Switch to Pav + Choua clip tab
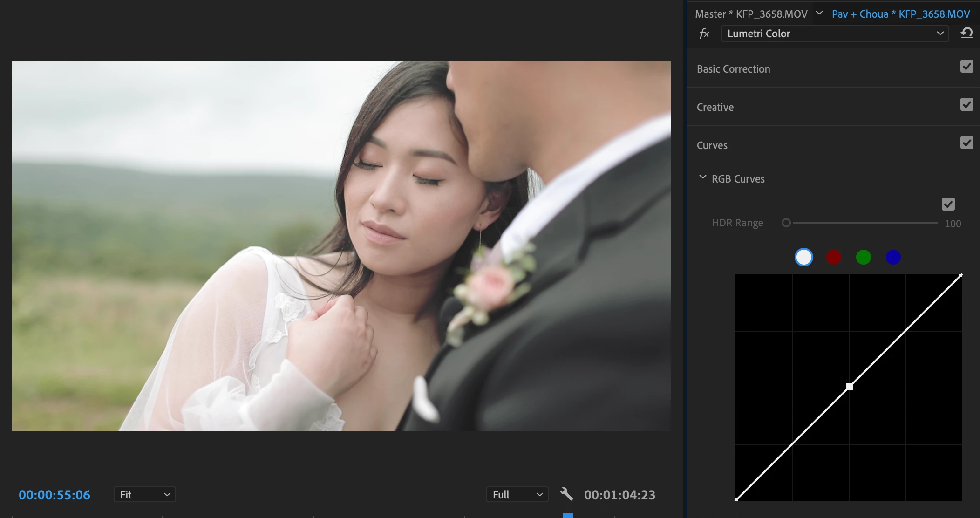Screen dimensions: 980x518 [x=900, y=14]
